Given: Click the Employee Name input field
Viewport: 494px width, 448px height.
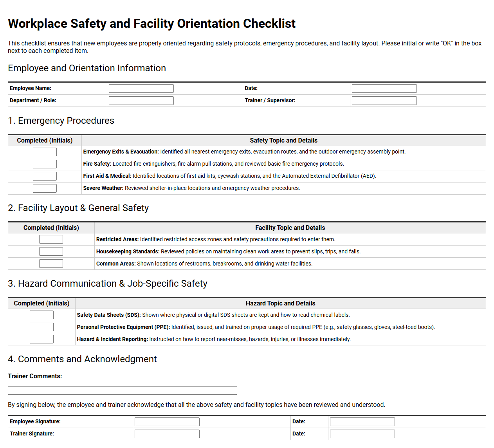Looking at the screenshot, I should point(141,89).
